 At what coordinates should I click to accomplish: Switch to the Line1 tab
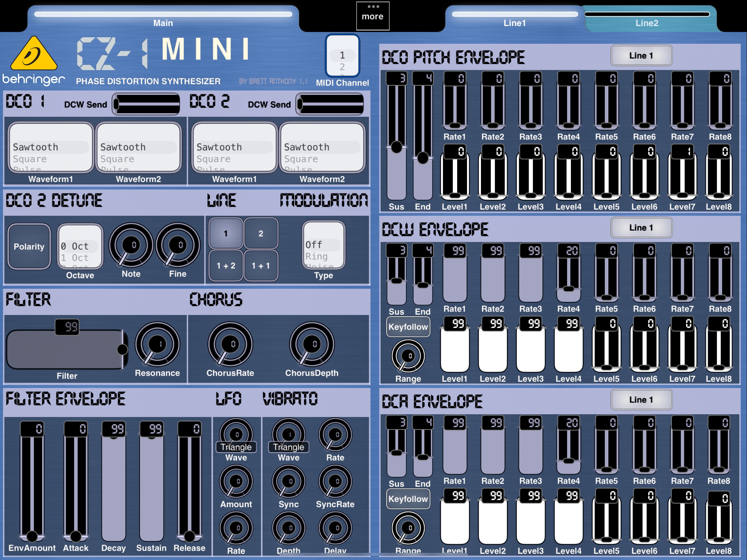click(x=514, y=19)
